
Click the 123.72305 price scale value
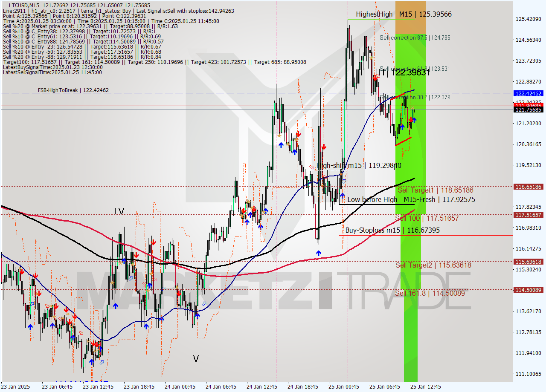(529, 61)
